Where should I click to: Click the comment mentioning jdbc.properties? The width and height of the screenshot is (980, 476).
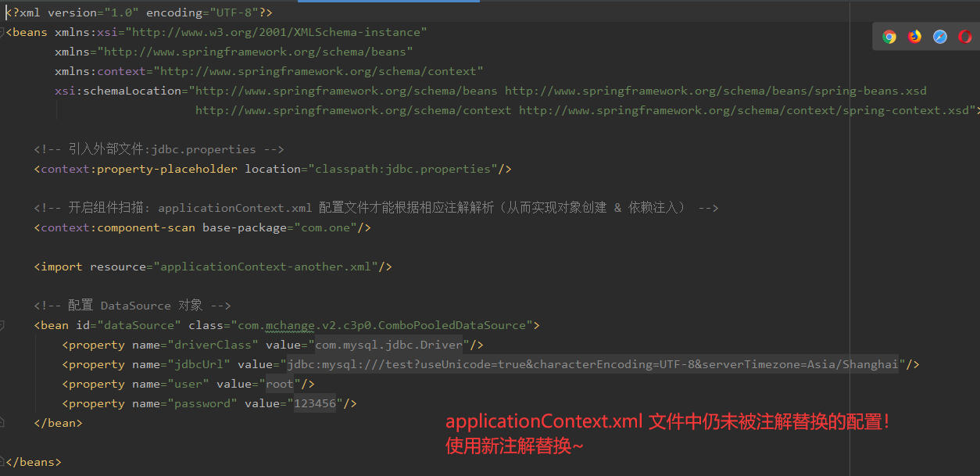(x=159, y=149)
